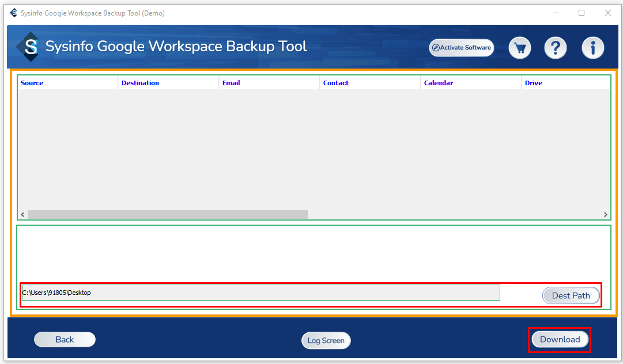The image size is (623, 364).
Task: Click the Drive column header
Action: [566, 83]
